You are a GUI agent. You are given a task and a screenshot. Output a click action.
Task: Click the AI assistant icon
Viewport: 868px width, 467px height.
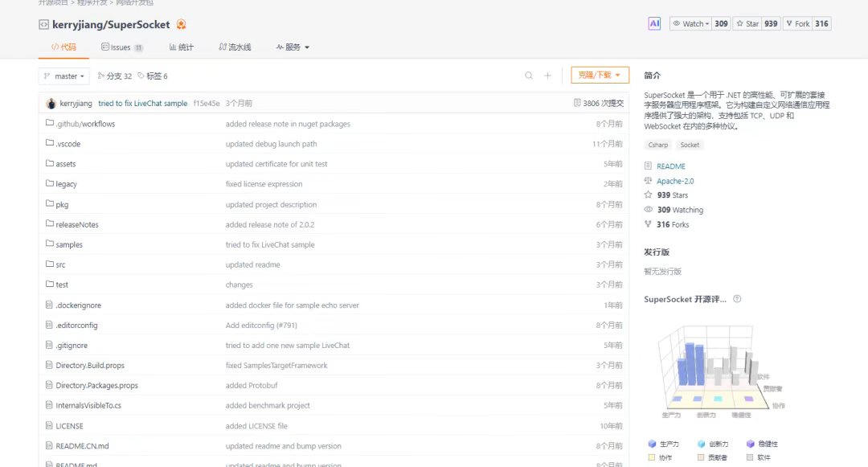654,24
